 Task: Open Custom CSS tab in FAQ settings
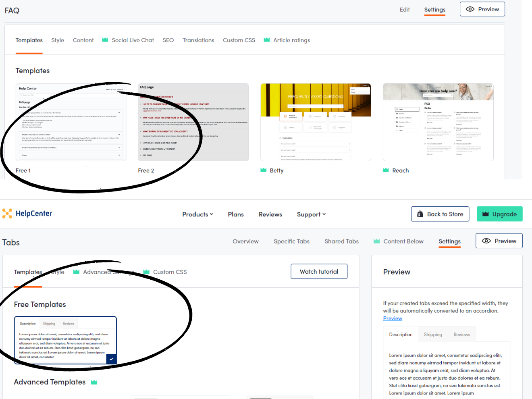[239, 40]
